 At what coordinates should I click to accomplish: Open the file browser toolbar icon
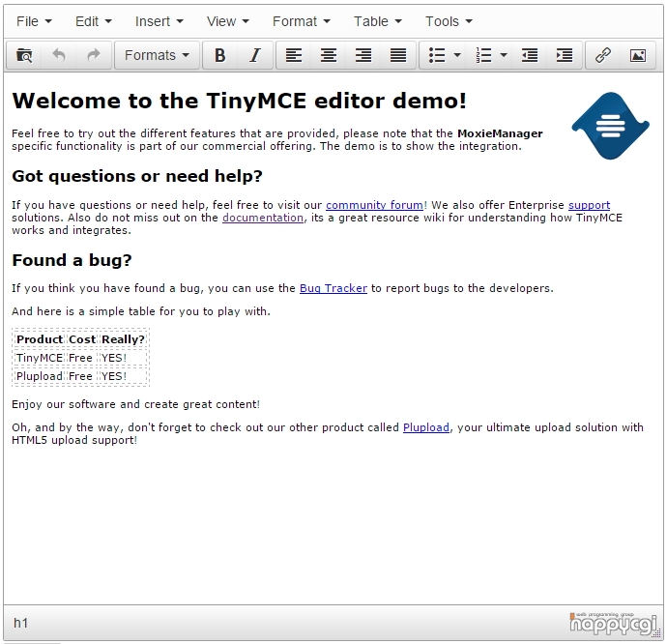[x=24, y=55]
